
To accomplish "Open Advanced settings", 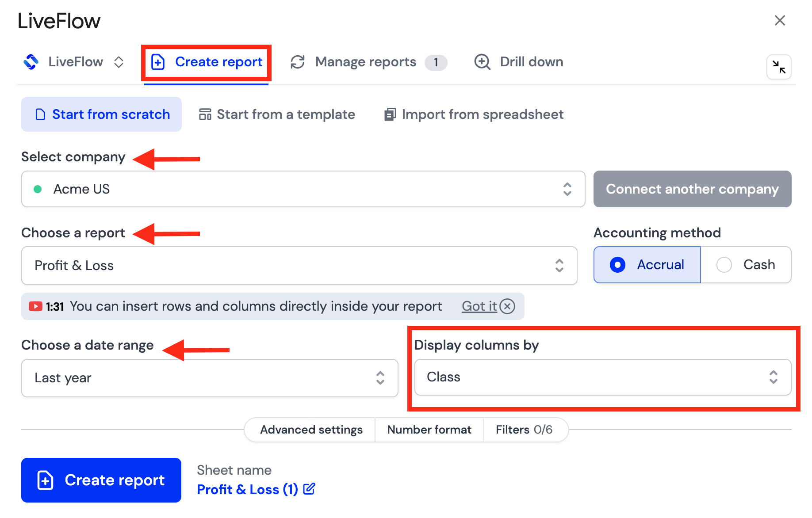I will click(311, 430).
